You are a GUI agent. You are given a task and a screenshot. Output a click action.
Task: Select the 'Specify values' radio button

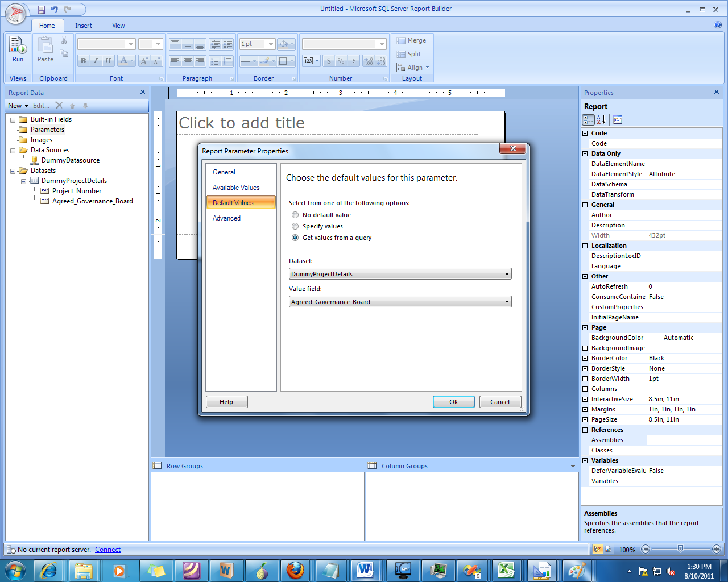pyautogui.click(x=295, y=226)
